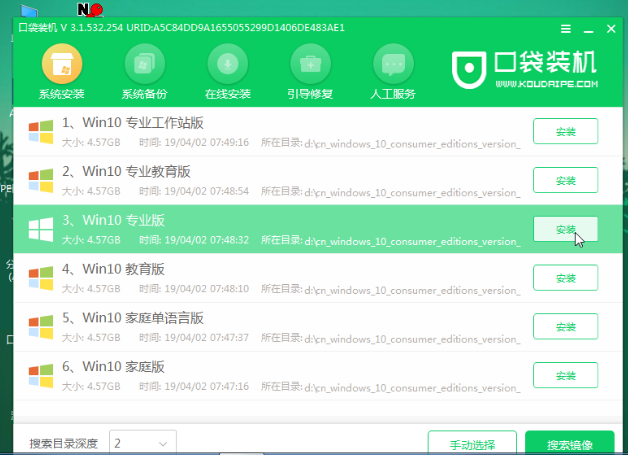Click the 手动选择 button
The width and height of the screenshot is (628, 455).
[x=472, y=444]
